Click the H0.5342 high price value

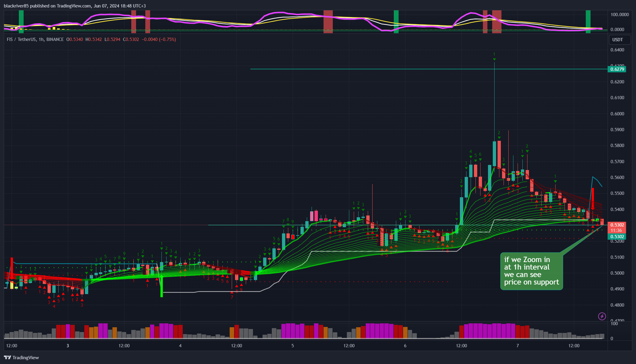pos(94,39)
